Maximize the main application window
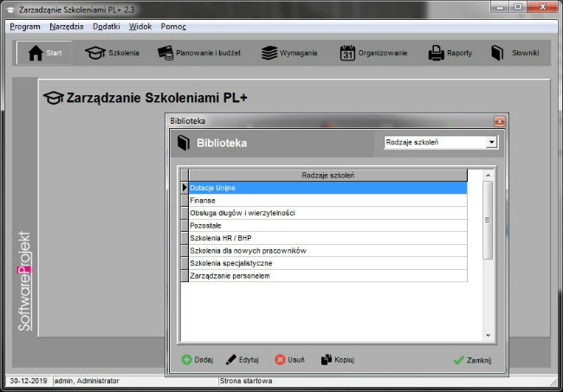The width and height of the screenshot is (563, 392). [x=518, y=7]
